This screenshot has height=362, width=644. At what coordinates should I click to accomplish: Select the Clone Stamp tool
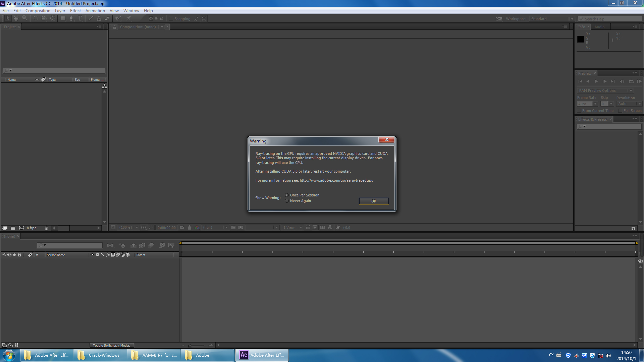(x=99, y=18)
